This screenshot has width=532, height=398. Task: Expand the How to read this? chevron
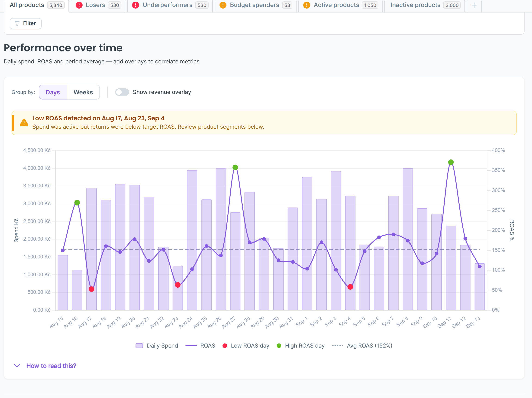click(x=17, y=366)
